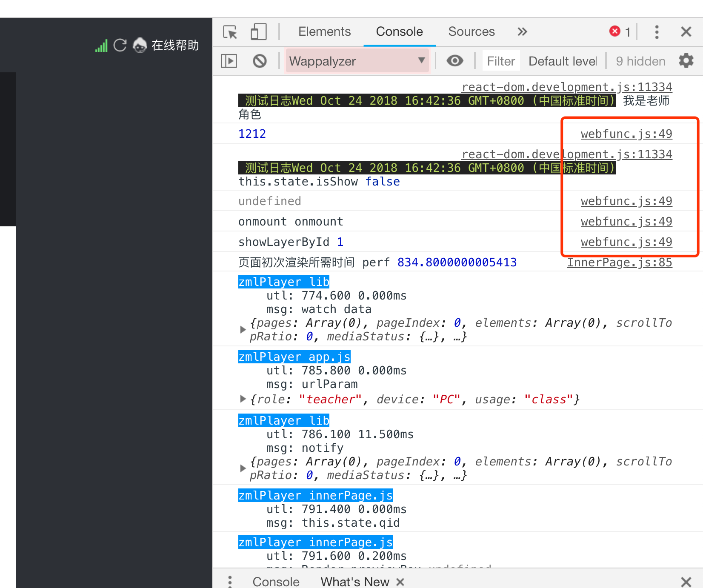Open the Default levels dropdown
The height and width of the screenshot is (588, 703).
[x=563, y=61]
